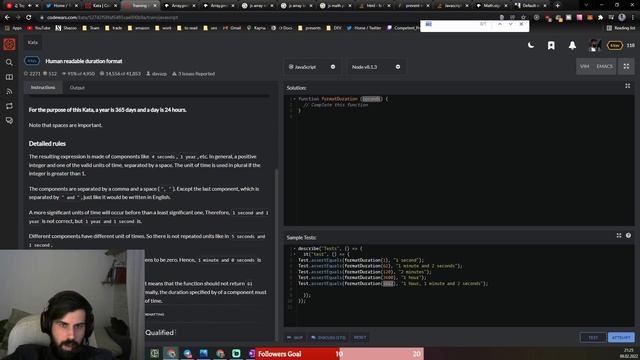The width and height of the screenshot is (640, 360).
Task: Enable EMACS editor mode
Action: coord(604,67)
